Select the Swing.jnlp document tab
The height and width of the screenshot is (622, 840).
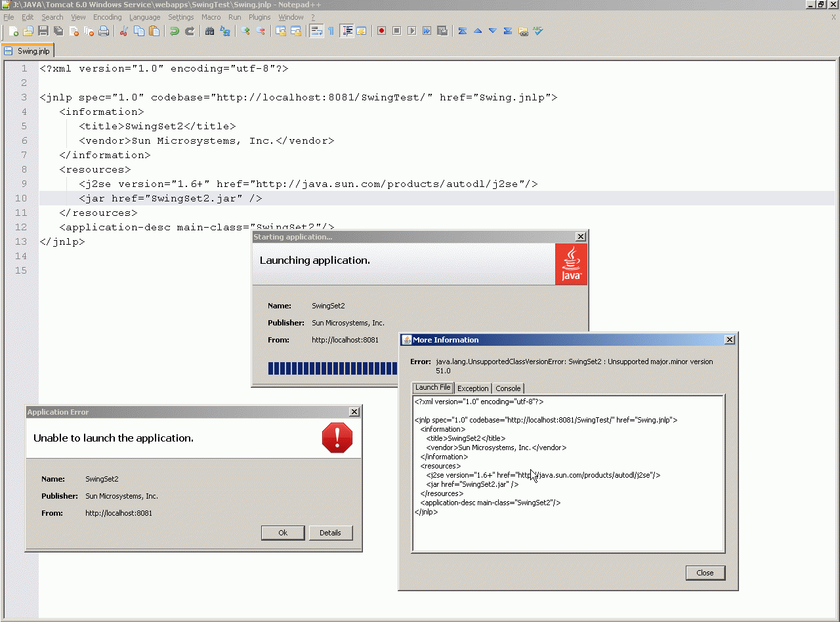pyautogui.click(x=28, y=51)
